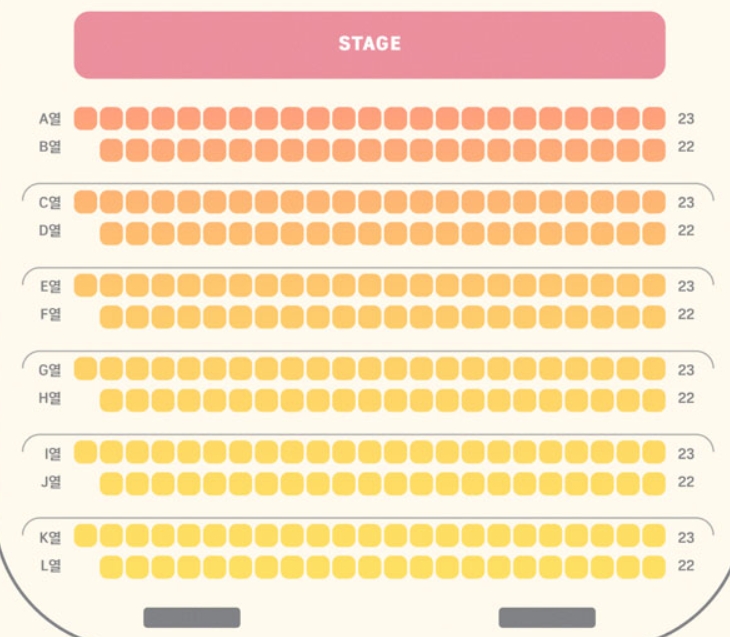The width and height of the screenshot is (730, 637).
Task: Choose the first seat in row E열
Action: click(86, 285)
